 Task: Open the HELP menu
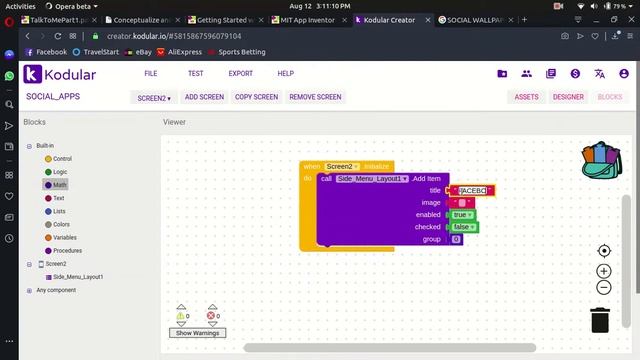[286, 73]
